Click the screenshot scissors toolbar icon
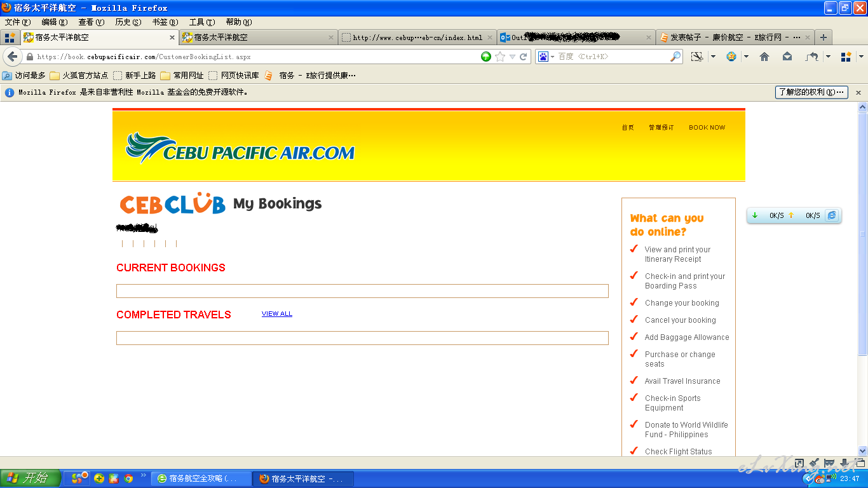868x488 pixels. coord(697,57)
